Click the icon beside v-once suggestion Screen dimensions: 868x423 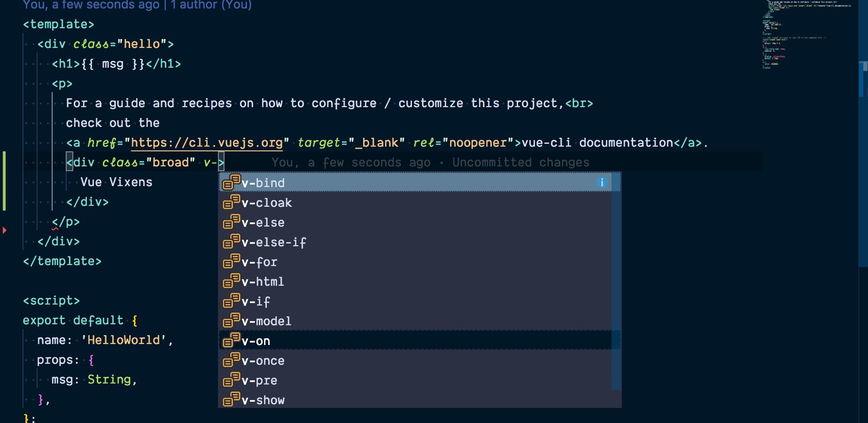point(231,360)
